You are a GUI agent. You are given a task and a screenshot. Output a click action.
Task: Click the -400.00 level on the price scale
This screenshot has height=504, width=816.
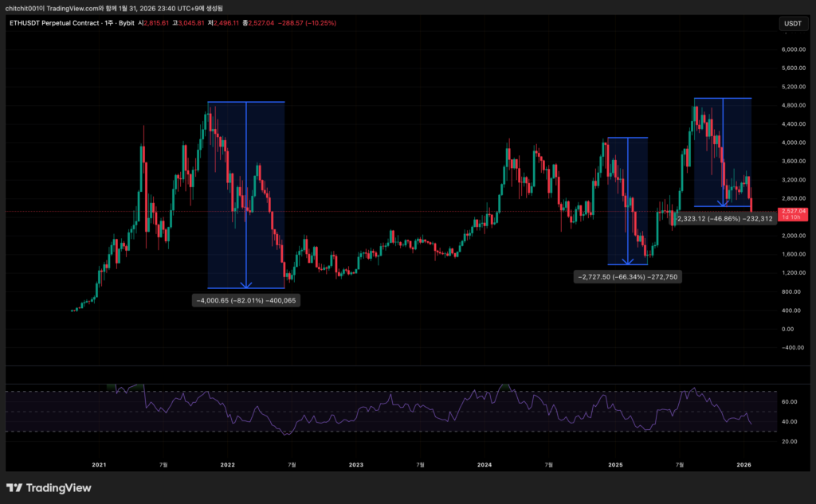coord(793,347)
